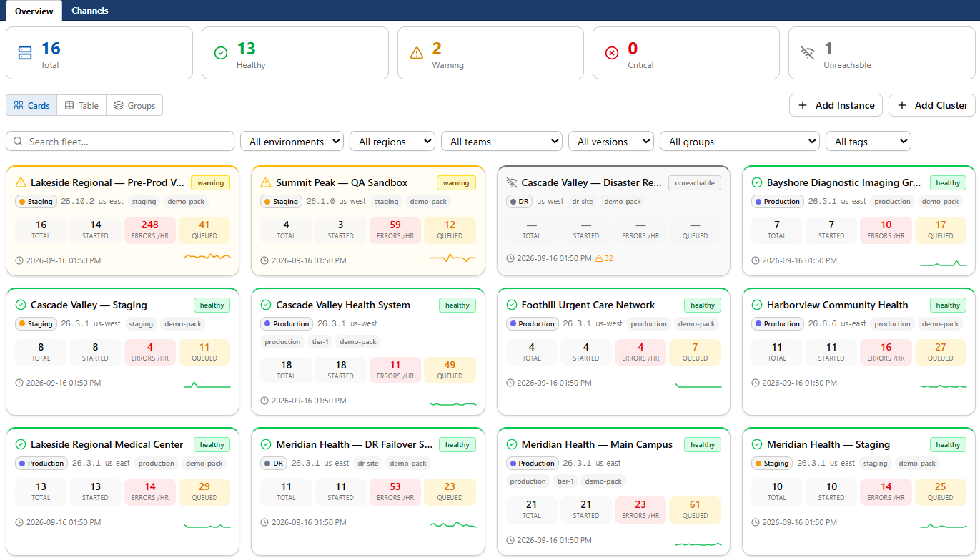
Task: Click the alert count 32 on Cascade Valley Disaster card
Action: click(604, 258)
